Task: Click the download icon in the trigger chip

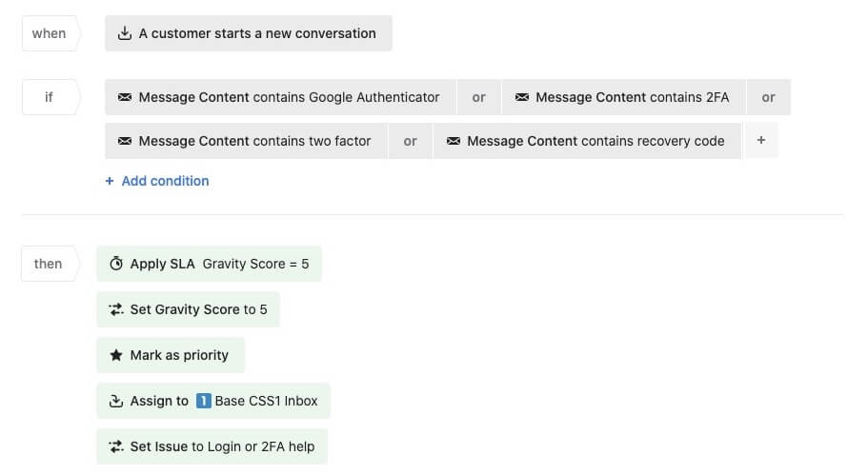Action: coord(124,33)
